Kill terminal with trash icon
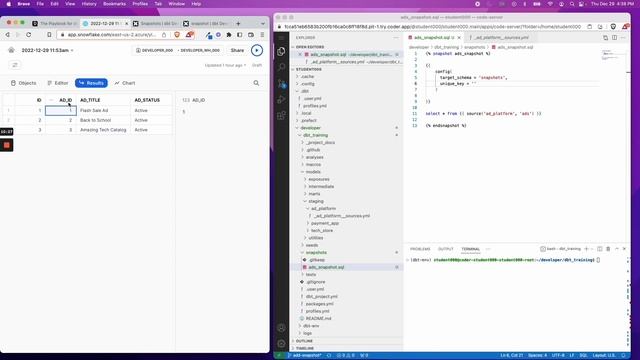 coord(608,249)
